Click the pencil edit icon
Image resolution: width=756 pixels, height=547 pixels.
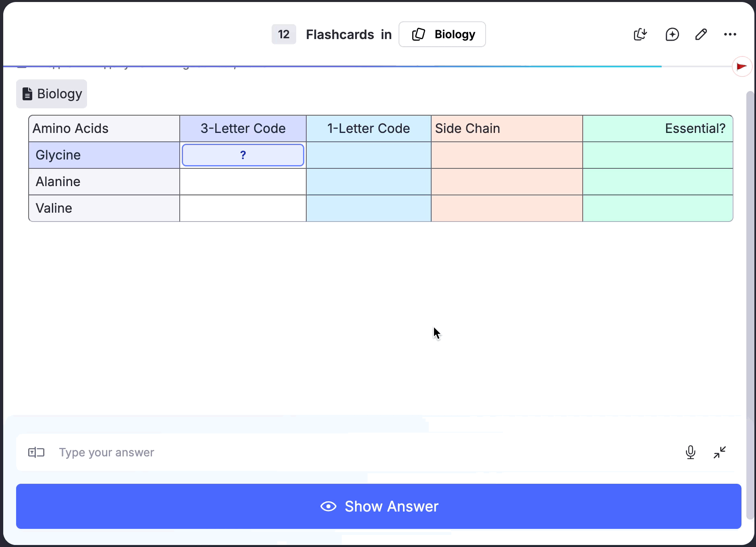(701, 35)
